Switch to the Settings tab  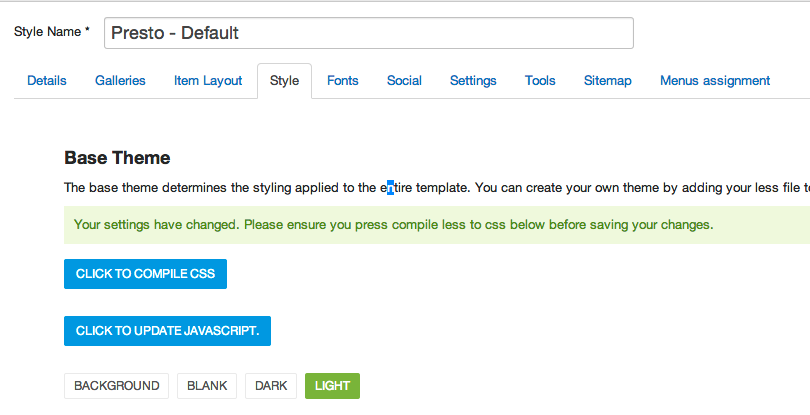point(473,81)
